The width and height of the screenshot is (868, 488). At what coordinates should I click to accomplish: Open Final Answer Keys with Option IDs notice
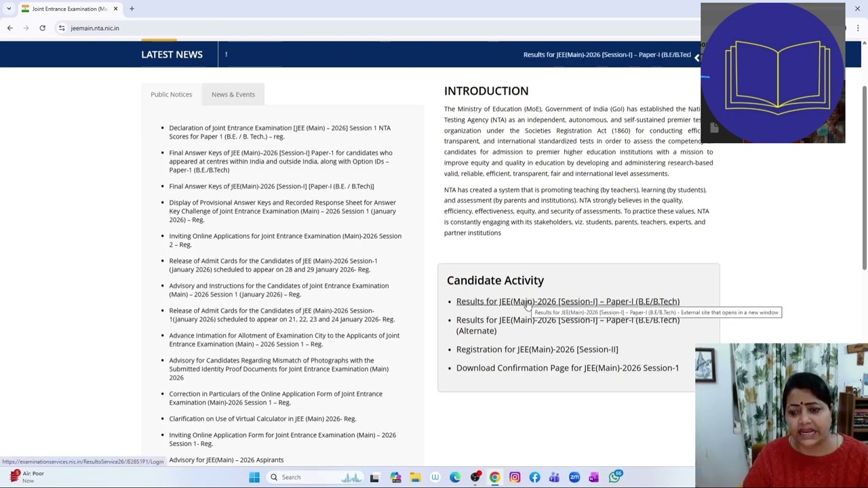281,161
